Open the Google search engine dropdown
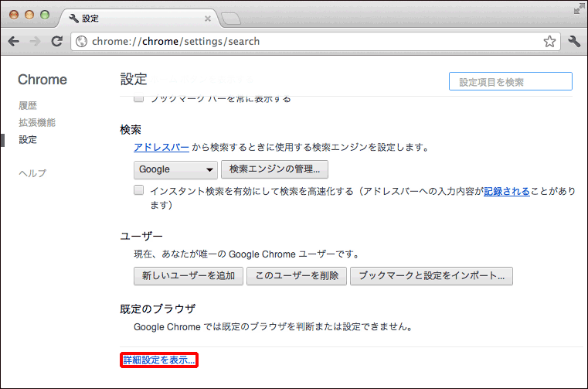 pyautogui.click(x=175, y=169)
